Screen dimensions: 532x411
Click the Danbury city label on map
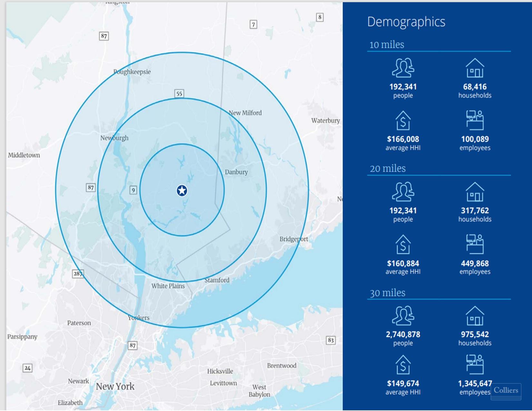[x=236, y=172]
